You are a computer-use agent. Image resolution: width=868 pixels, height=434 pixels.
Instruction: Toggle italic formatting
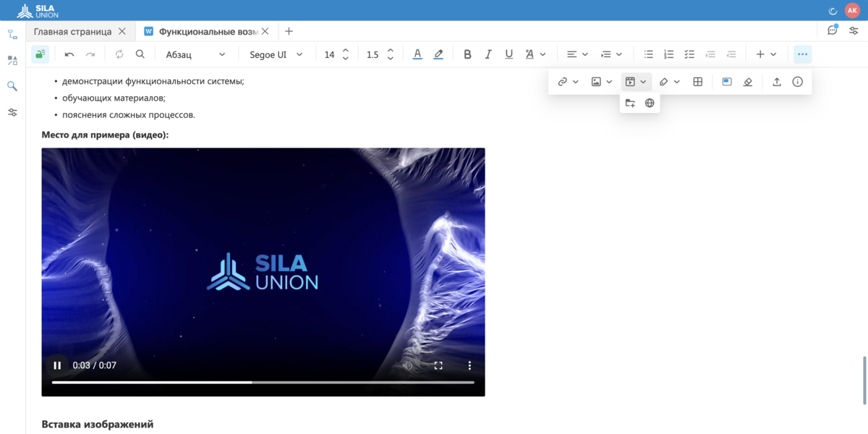488,54
